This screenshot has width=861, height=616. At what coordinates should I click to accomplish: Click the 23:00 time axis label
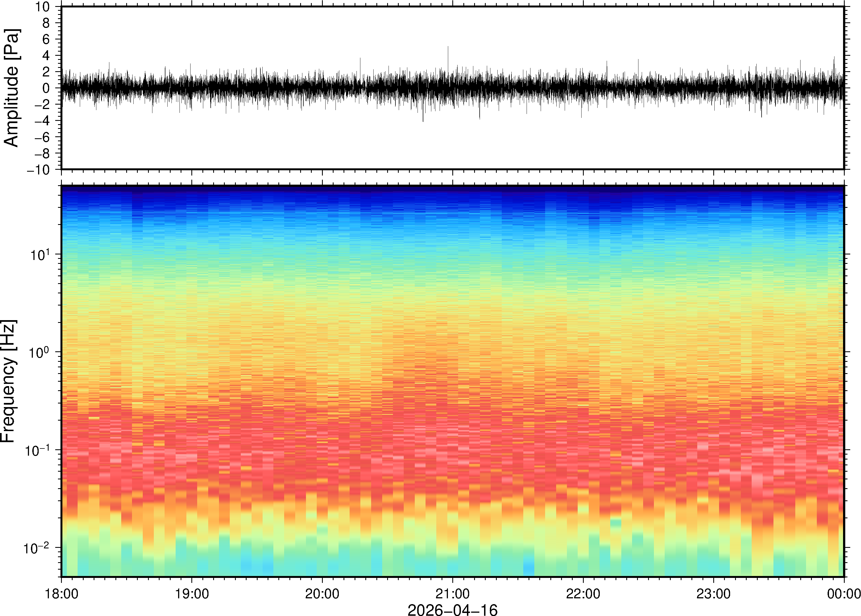coord(713,594)
